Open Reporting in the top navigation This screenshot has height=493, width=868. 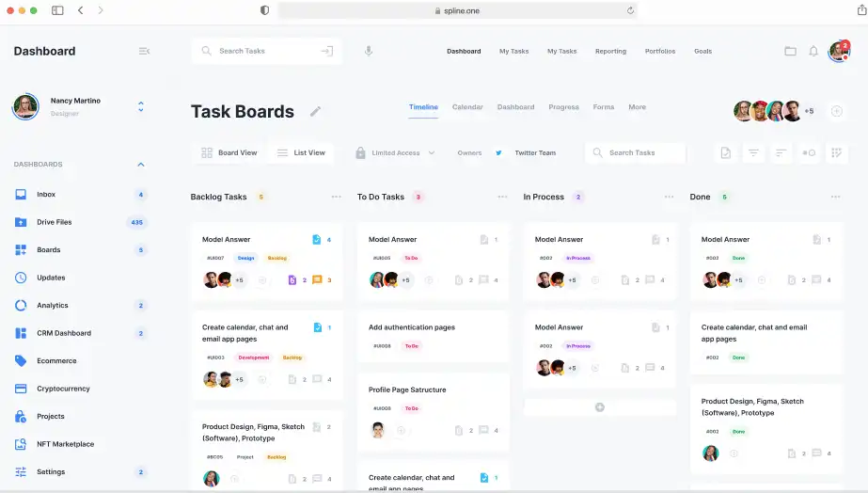pyautogui.click(x=610, y=51)
